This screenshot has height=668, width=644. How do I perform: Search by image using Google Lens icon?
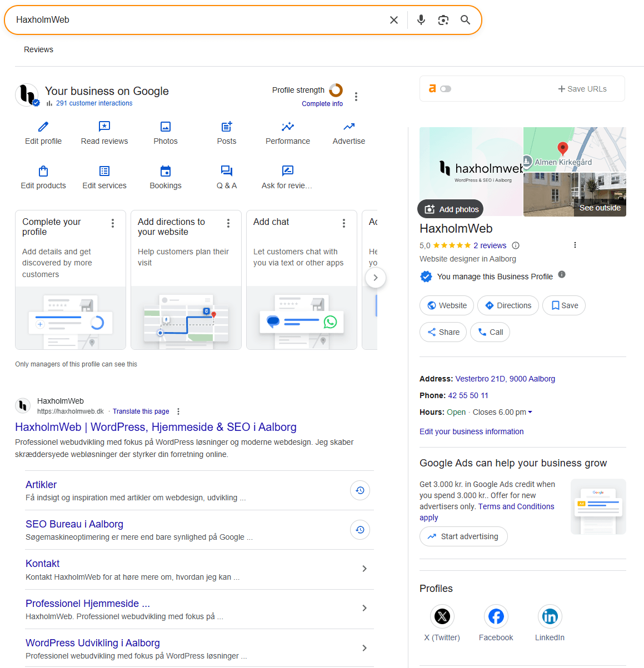pyautogui.click(x=442, y=19)
